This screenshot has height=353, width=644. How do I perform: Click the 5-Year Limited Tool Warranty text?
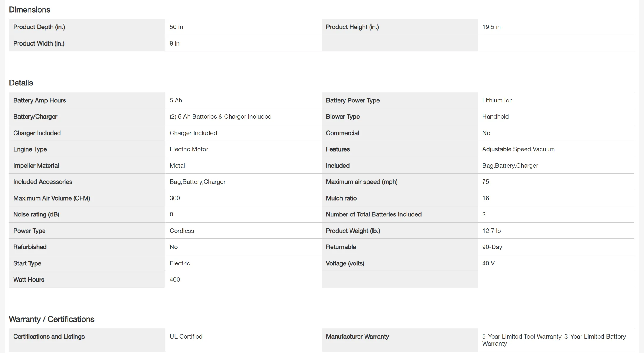click(522, 337)
